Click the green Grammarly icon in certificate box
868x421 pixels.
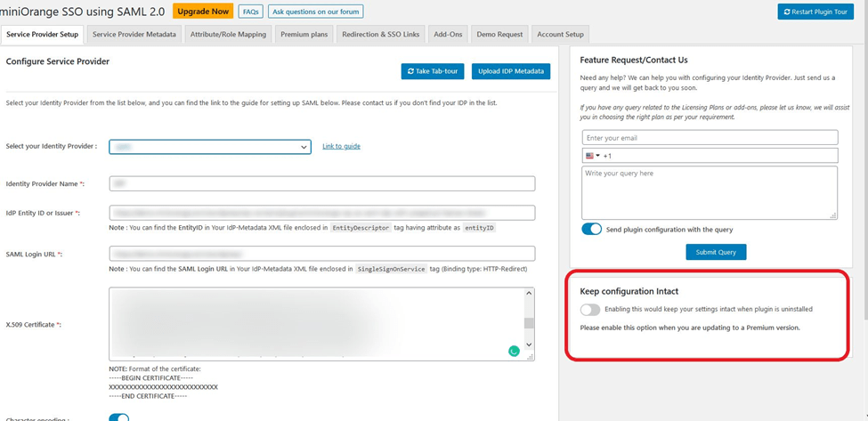pos(515,351)
